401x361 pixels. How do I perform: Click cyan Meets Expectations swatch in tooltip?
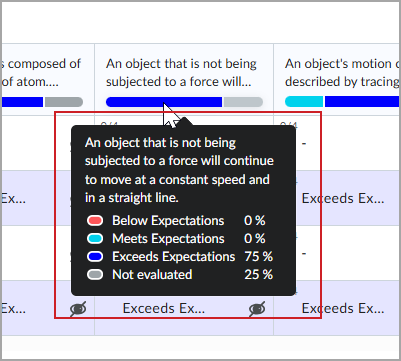pos(95,238)
